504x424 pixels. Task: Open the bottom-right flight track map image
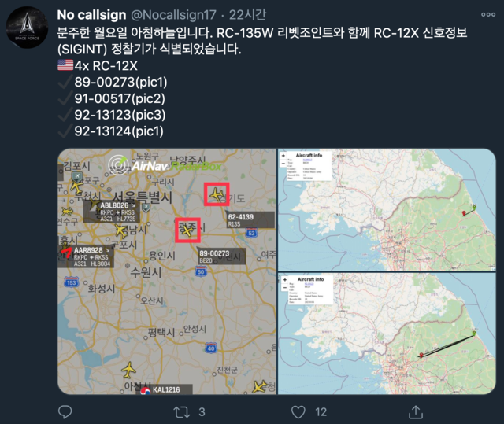coord(387,334)
